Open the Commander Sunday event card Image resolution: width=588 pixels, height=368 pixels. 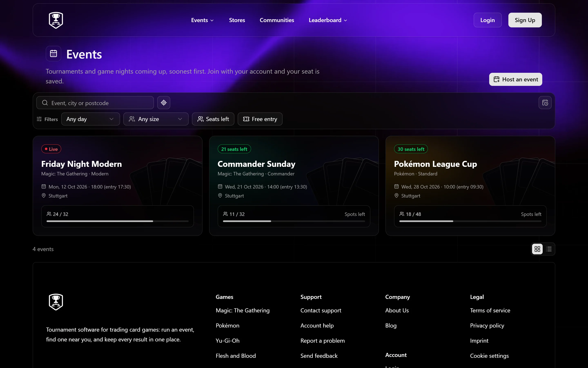point(294,186)
